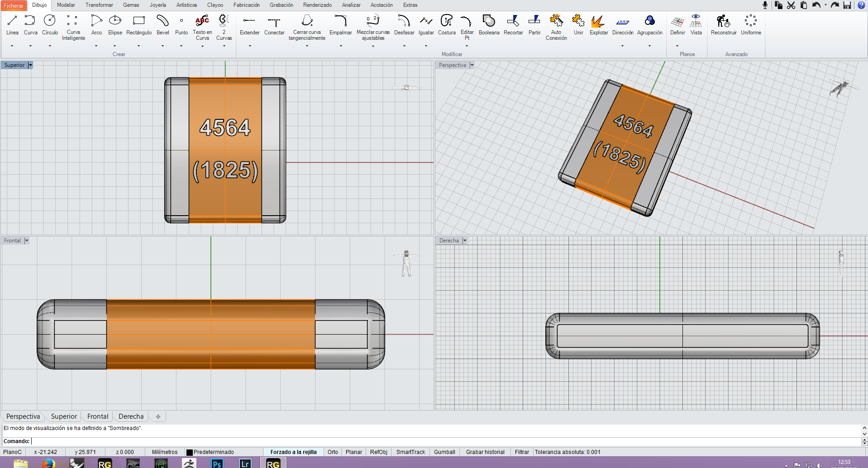The width and height of the screenshot is (868, 468).
Task: Click the Predeterminado layer color swatch
Action: (x=190, y=452)
